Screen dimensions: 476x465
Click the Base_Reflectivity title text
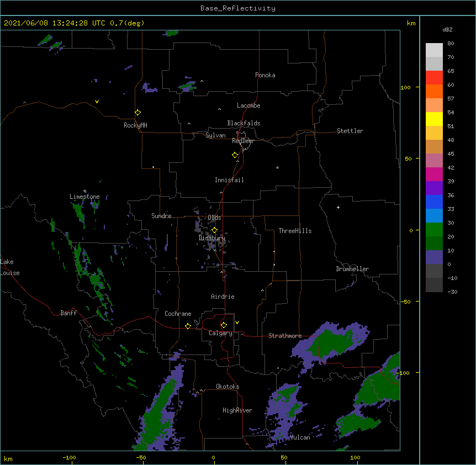coord(238,8)
